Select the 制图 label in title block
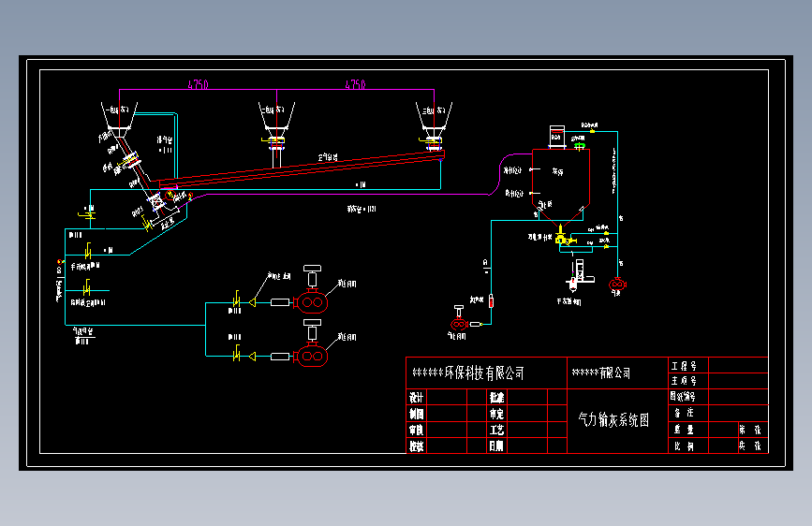Viewport: 812px width, 526px height. pos(417,414)
